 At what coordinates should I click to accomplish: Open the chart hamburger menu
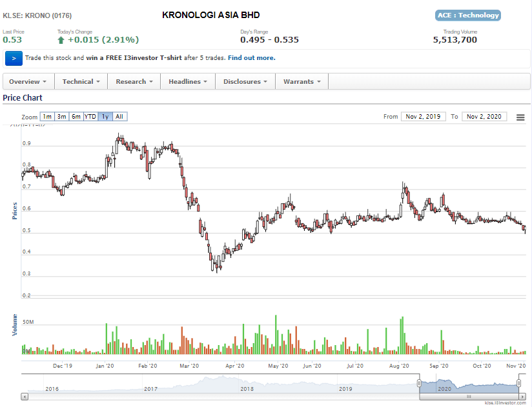[520, 117]
